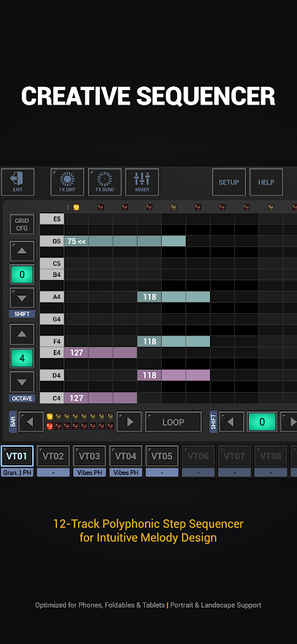Tap the green horizontal SHIFT value 0

click(x=262, y=422)
